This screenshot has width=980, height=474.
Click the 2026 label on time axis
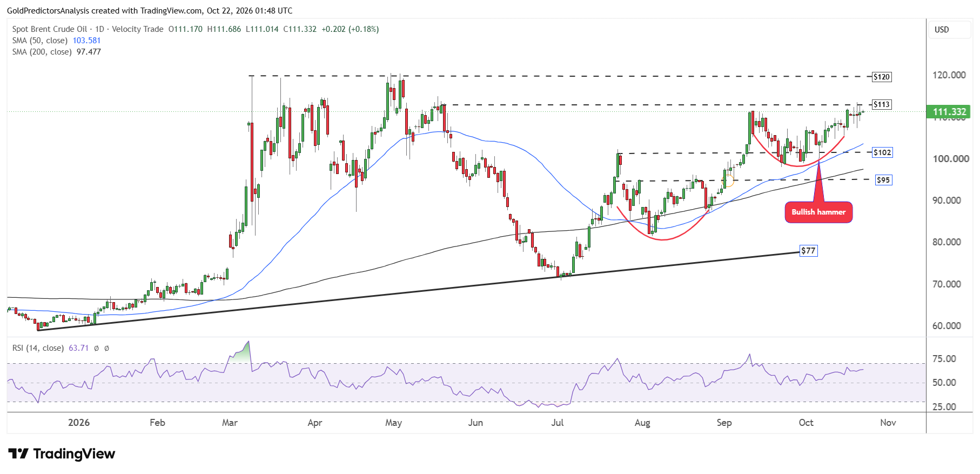79,423
